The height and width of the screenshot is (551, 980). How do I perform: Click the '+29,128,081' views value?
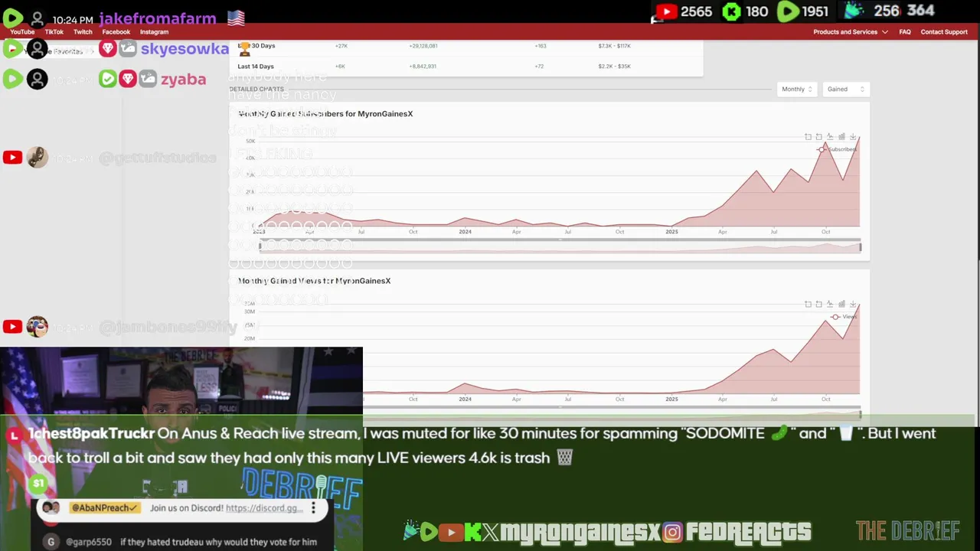pyautogui.click(x=423, y=46)
